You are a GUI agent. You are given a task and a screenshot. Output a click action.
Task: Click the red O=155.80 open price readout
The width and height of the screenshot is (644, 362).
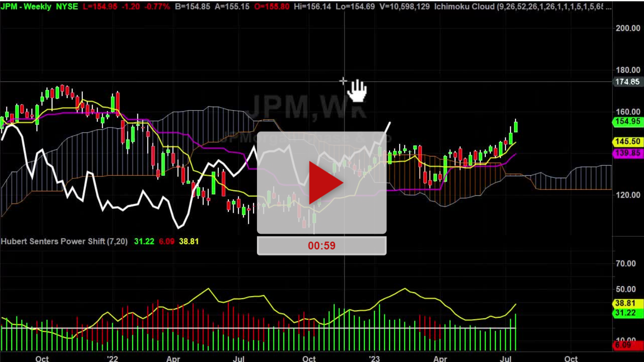pos(272,7)
